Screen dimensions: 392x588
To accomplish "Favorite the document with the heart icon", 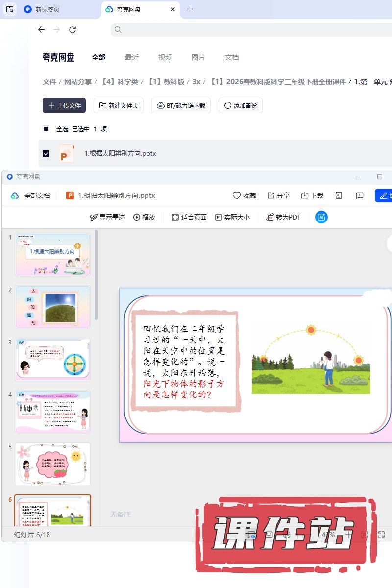I will click(x=244, y=196).
